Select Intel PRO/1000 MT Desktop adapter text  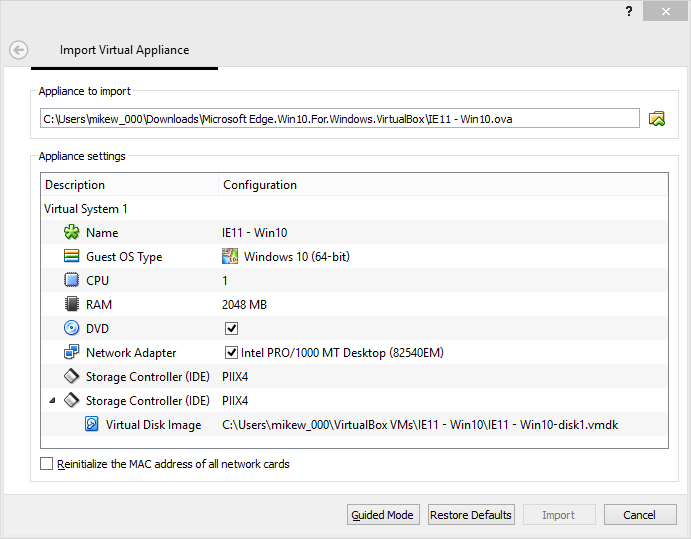342,353
